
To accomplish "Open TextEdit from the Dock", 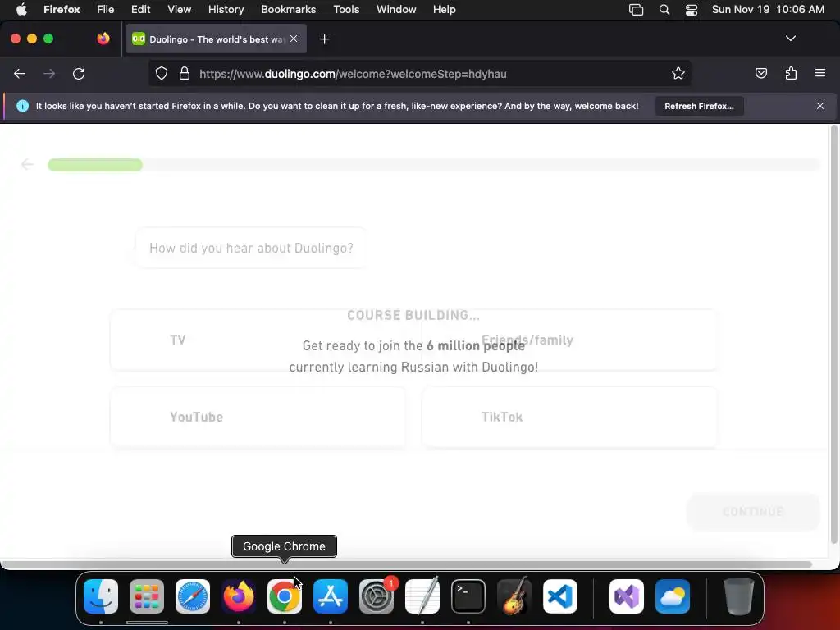I will 422,596.
